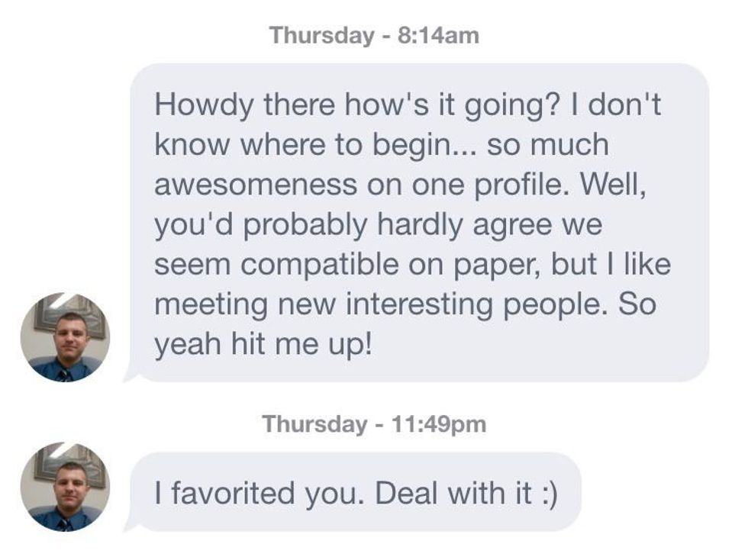Click '8:14am' in the upper timestamp
The height and width of the screenshot is (560, 748).
click(439, 35)
